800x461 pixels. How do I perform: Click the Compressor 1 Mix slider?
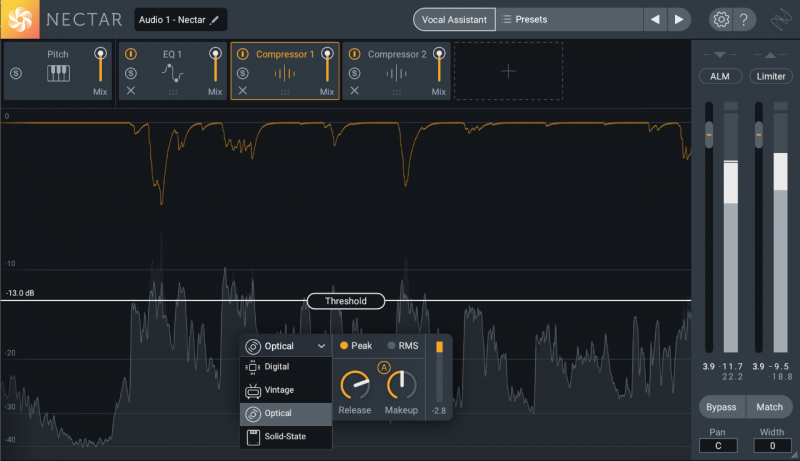click(327, 66)
